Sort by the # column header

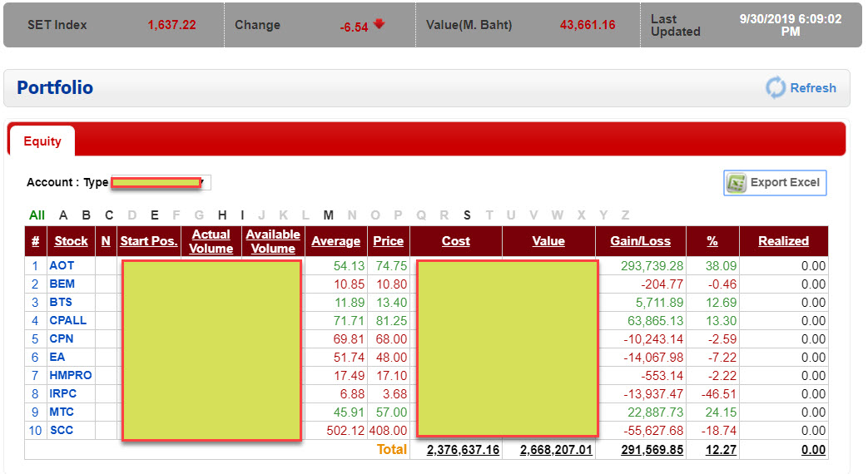(36, 241)
